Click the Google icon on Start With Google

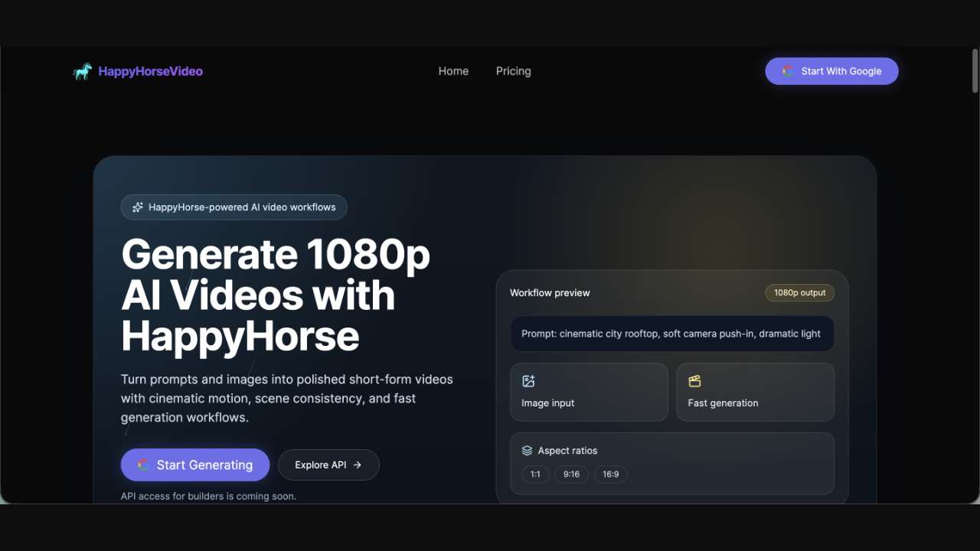pyautogui.click(x=787, y=71)
